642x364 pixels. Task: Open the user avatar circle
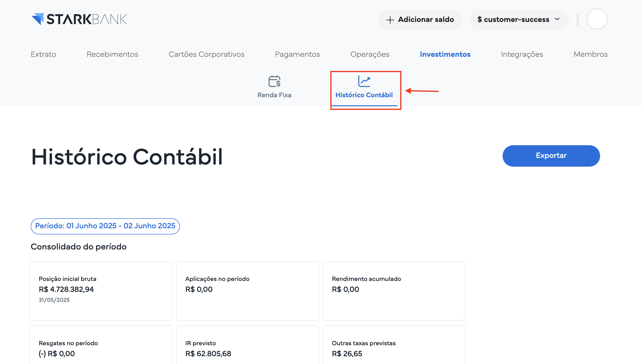pyautogui.click(x=597, y=19)
